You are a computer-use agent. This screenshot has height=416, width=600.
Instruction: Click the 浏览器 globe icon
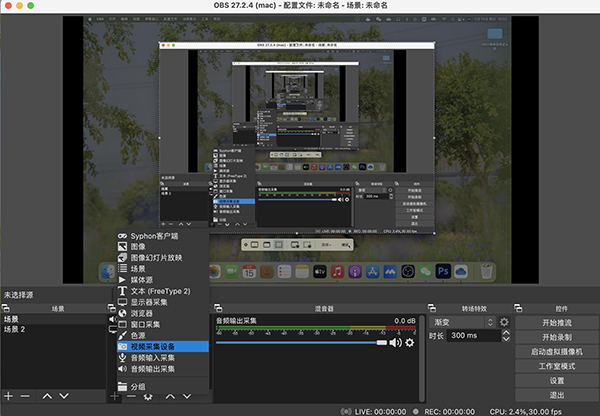(122, 313)
